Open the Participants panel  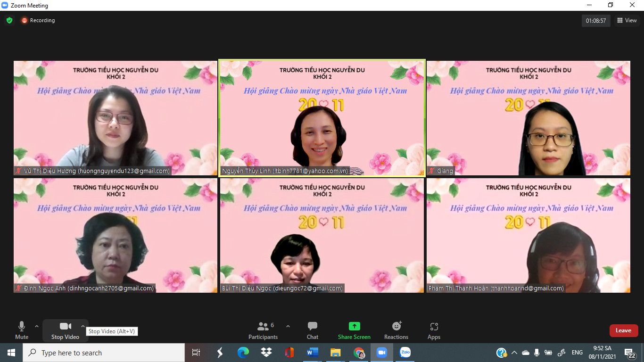point(263,330)
